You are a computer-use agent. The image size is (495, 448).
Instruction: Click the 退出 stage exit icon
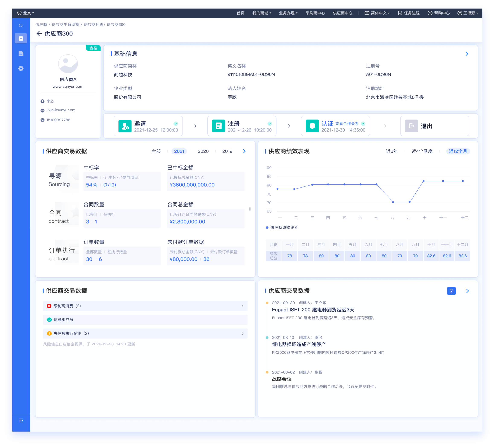tap(411, 126)
